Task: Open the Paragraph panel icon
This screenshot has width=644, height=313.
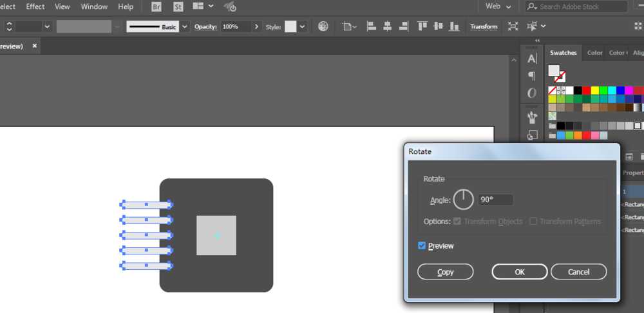Action: point(532,76)
